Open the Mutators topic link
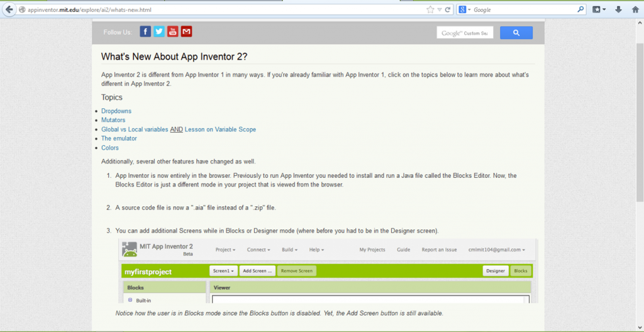Screen dimensions: 644x332 pyautogui.click(x=113, y=120)
